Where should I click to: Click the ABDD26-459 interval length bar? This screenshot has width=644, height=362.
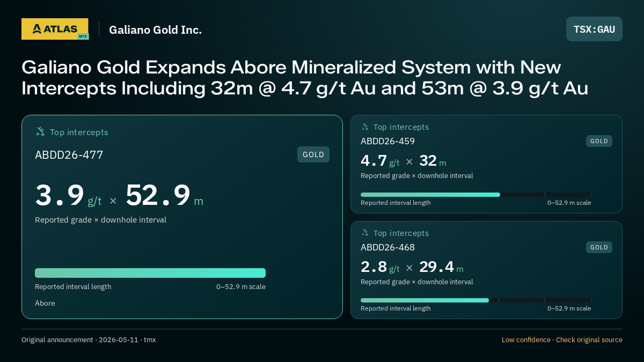[x=476, y=195]
